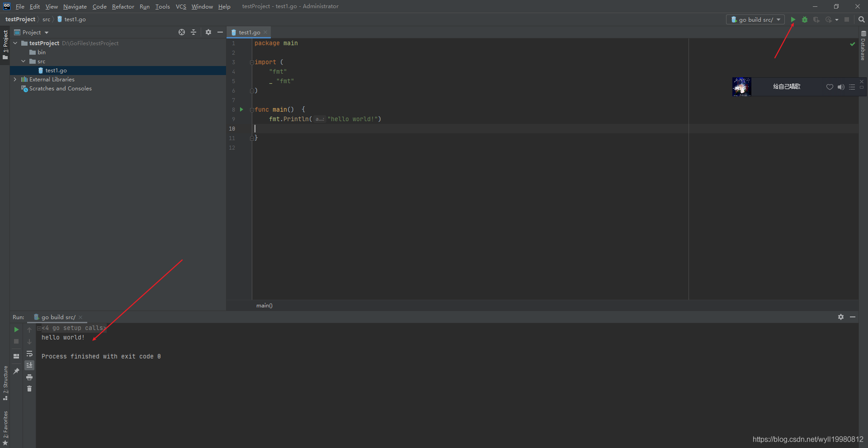Expand the External Libraries tree node
The image size is (868, 448).
[15, 80]
